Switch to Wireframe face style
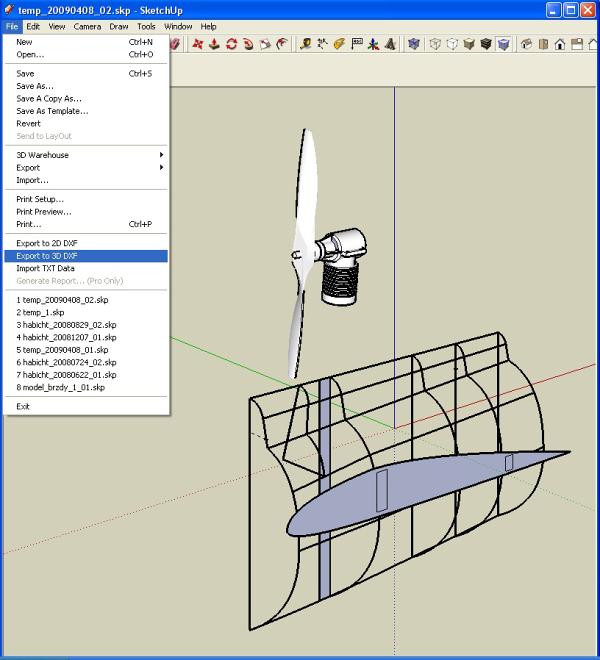Viewport: 600px width, 660px height. coord(435,44)
